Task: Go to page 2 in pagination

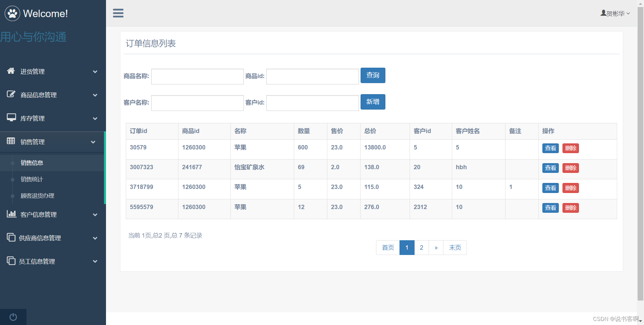Action: pyautogui.click(x=422, y=248)
